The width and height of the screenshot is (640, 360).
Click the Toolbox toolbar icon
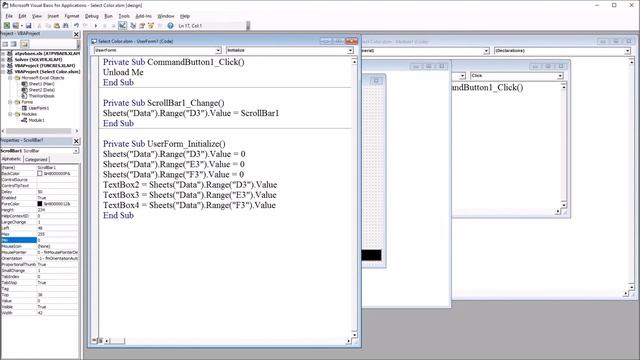point(160,26)
